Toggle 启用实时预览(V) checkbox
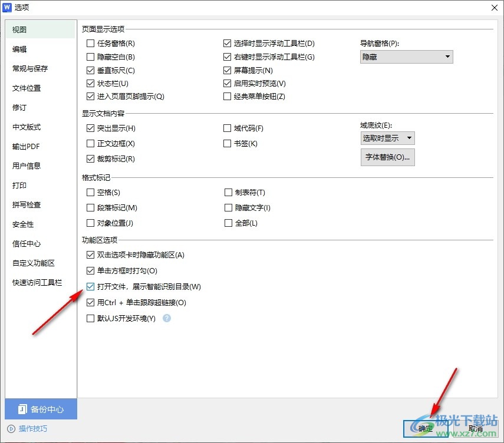 [228, 84]
